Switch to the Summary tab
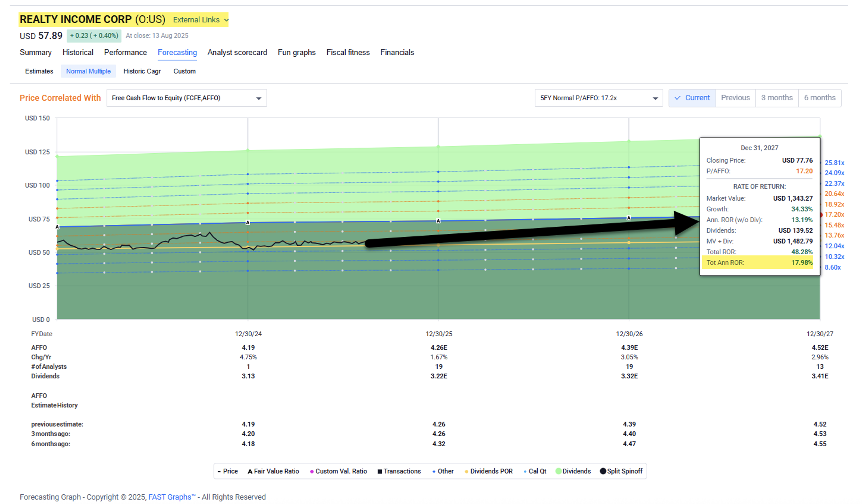The image size is (862, 504). tap(36, 52)
